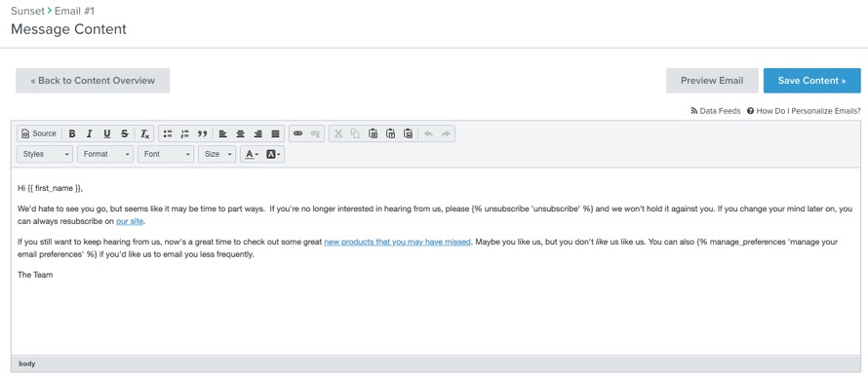Click the Paste icon
868x380 pixels.
click(374, 133)
